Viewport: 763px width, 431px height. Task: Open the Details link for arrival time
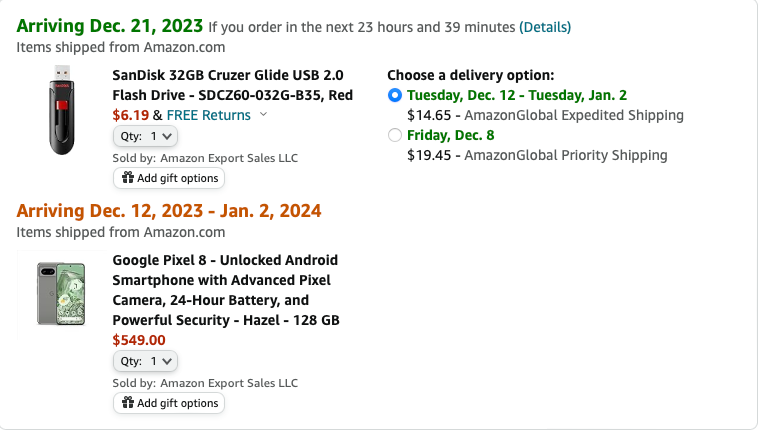click(x=545, y=27)
